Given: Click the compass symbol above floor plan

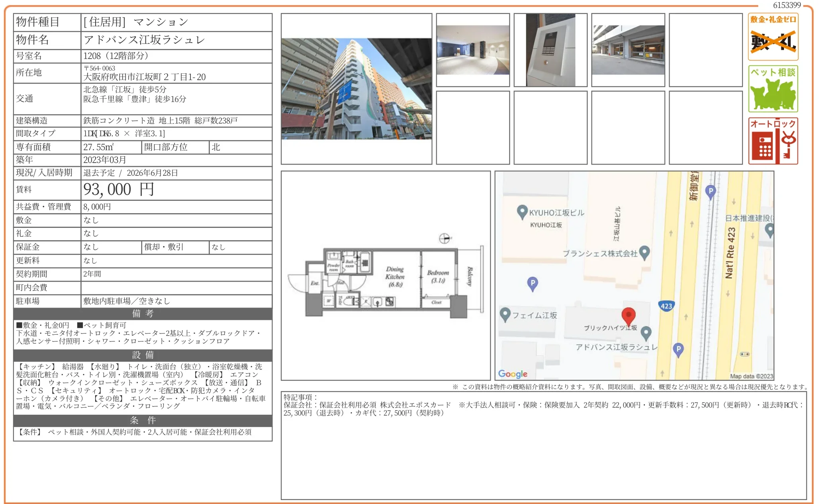Looking at the screenshot, I should click(445, 238).
